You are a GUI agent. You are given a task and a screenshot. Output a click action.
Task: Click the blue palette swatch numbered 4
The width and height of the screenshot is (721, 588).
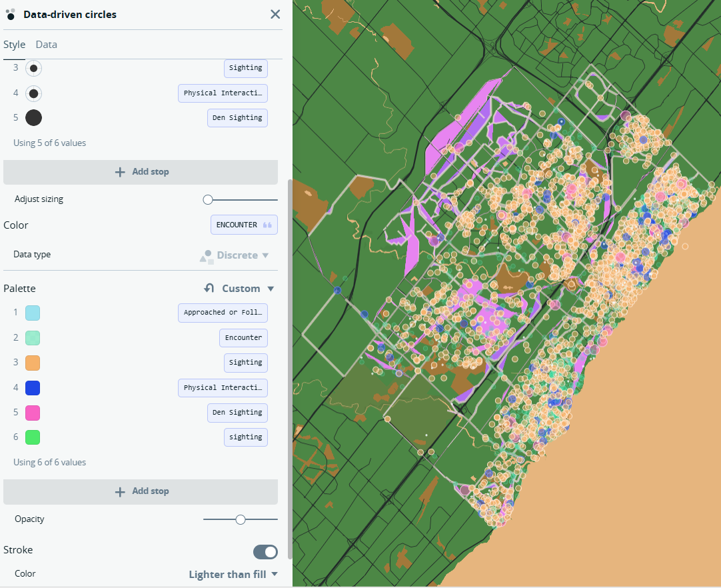[x=33, y=387]
